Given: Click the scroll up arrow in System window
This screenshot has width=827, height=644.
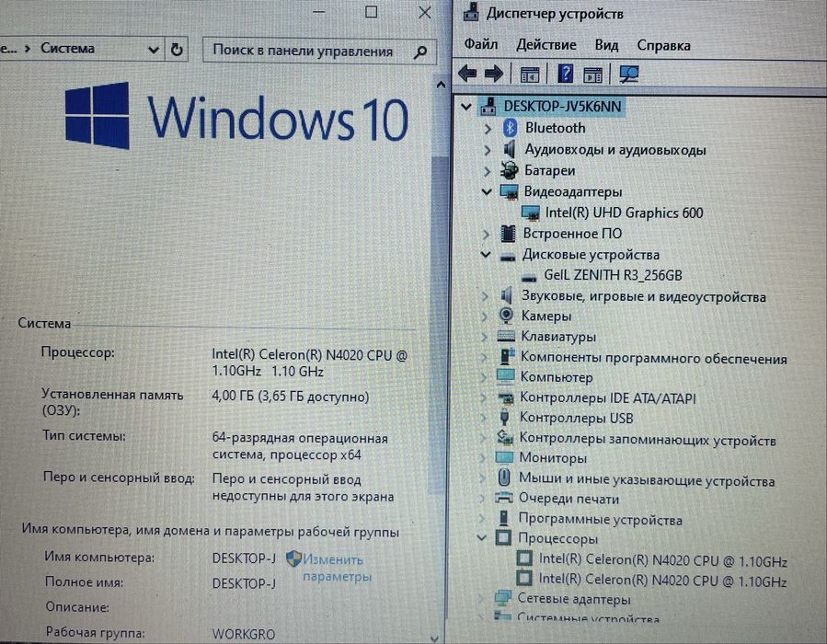Looking at the screenshot, I should click(x=441, y=85).
